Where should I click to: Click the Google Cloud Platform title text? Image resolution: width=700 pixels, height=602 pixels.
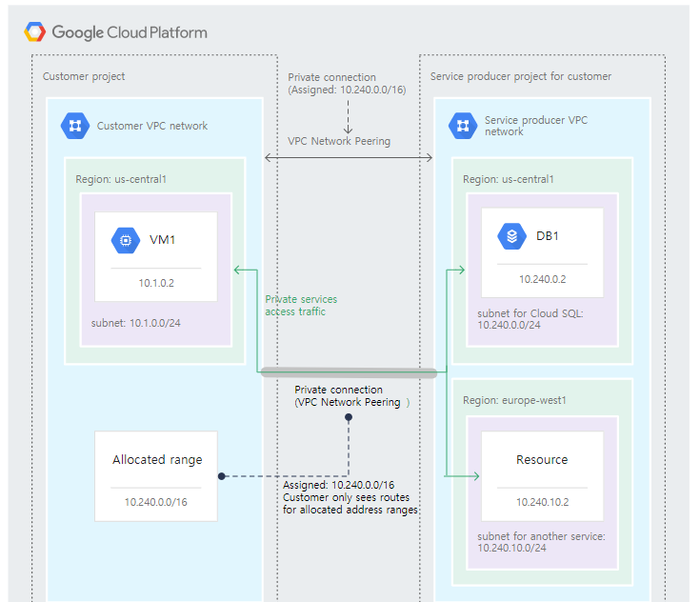(x=130, y=32)
